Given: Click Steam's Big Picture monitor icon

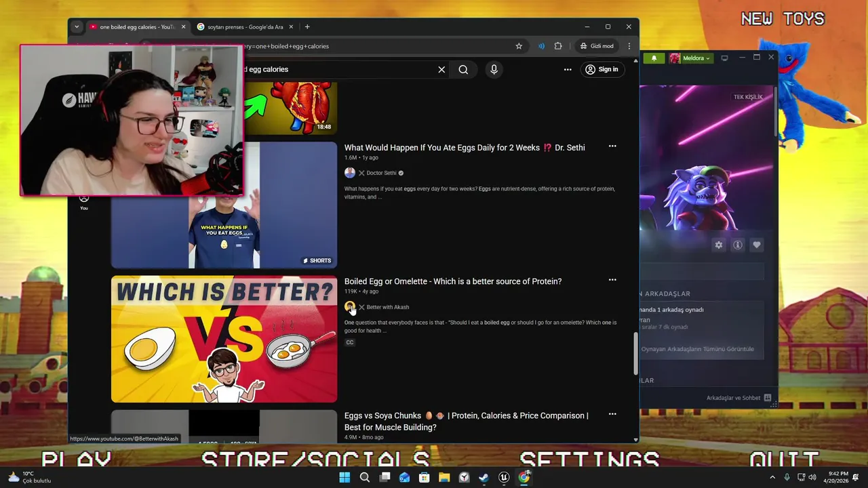Looking at the screenshot, I should (724, 58).
